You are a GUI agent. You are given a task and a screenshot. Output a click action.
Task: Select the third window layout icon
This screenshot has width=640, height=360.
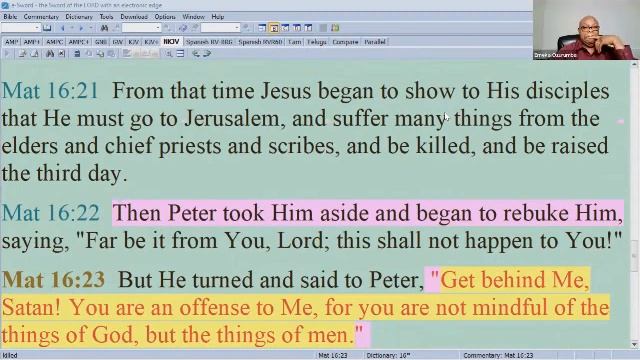[x=285, y=28]
